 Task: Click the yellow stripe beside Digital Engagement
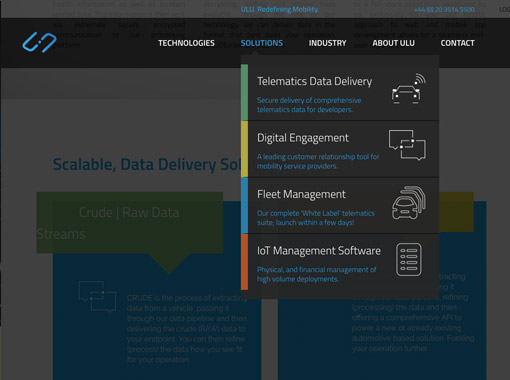(x=244, y=149)
